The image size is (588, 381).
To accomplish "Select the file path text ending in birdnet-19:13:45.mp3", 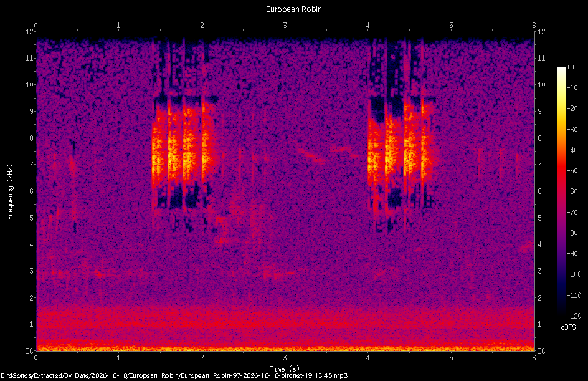I will tap(174, 375).
